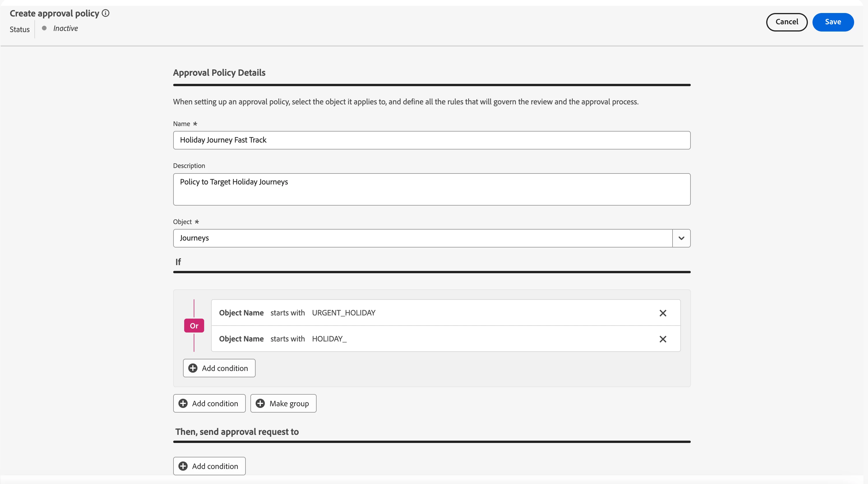Click the plus icon in group's Add condition

point(193,368)
